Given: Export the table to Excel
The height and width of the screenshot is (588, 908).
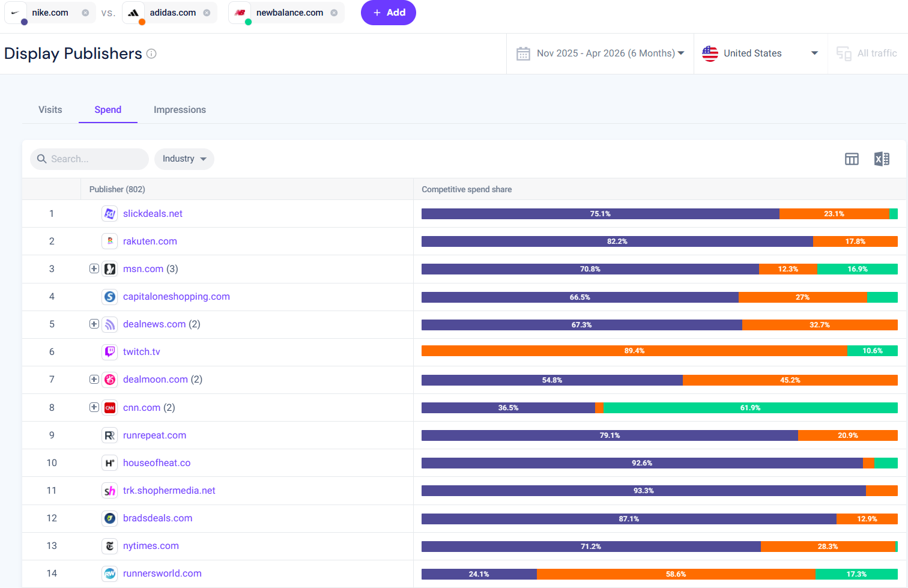Looking at the screenshot, I should coord(882,159).
